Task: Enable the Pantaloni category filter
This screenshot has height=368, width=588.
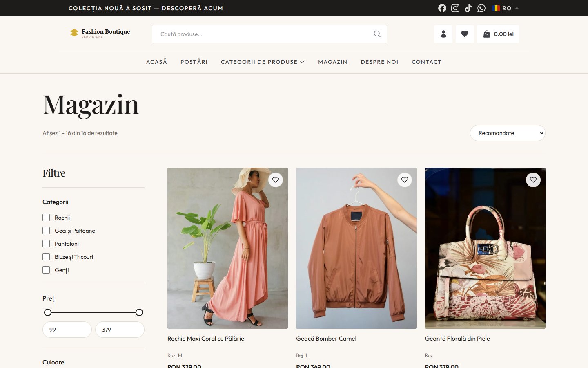Action: pos(46,244)
